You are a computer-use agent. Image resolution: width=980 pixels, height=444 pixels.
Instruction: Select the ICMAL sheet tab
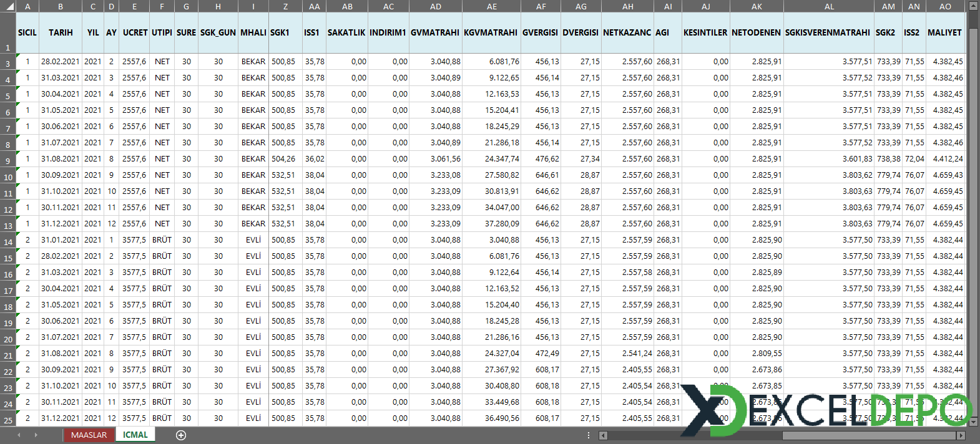(x=135, y=435)
